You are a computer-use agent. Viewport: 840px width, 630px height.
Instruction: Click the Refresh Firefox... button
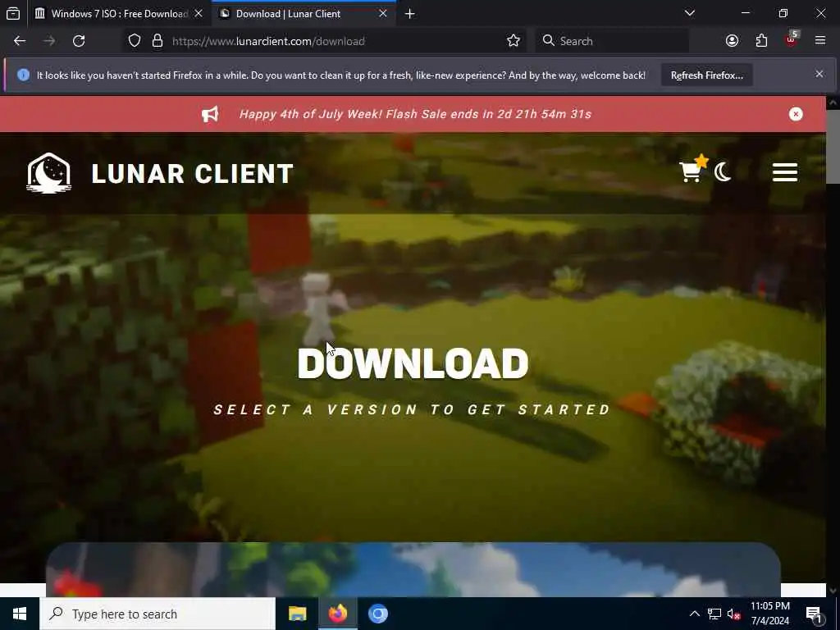tap(706, 75)
